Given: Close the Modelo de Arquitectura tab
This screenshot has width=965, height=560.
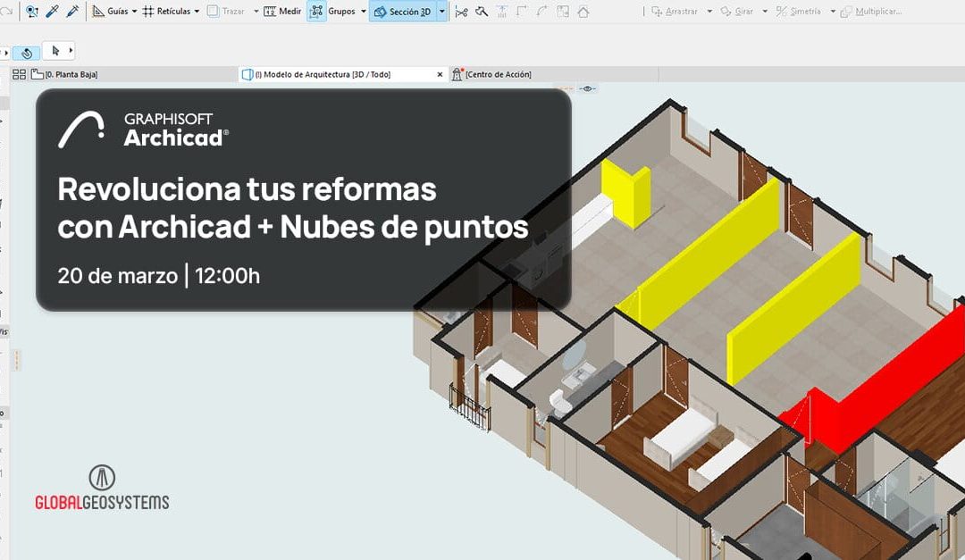Looking at the screenshot, I should click(440, 74).
